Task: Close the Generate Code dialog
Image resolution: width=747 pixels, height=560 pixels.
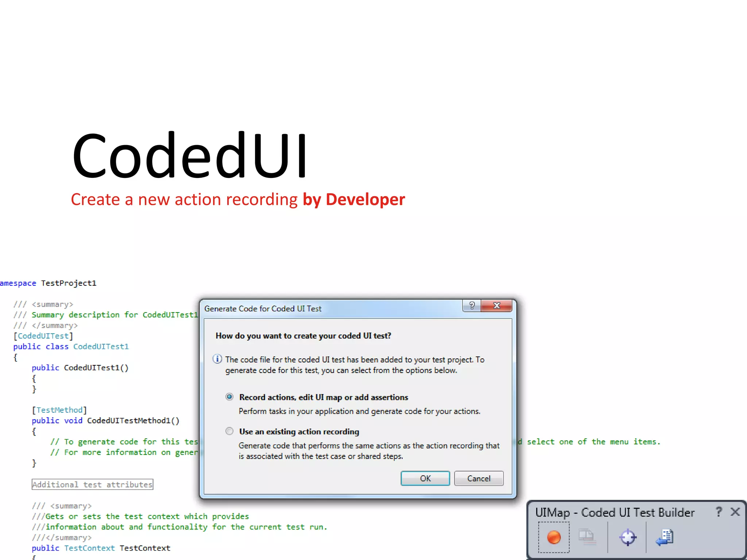Action: [x=496, y=306]
